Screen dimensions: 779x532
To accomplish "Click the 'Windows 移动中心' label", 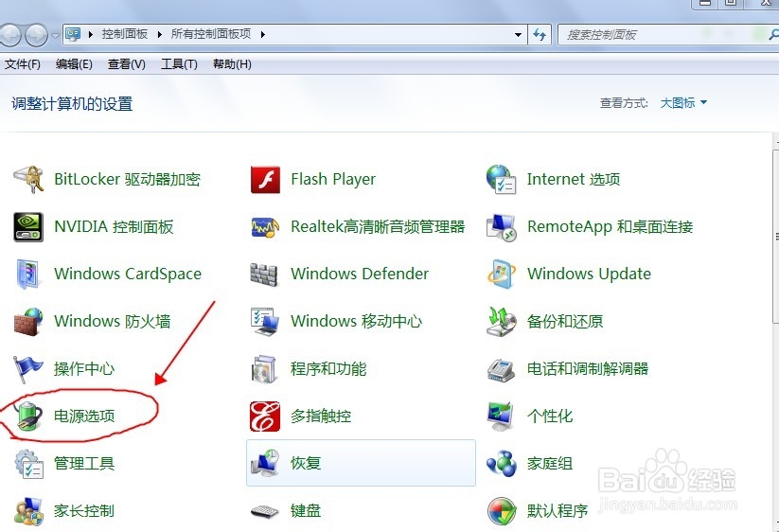I will (356, 322).
